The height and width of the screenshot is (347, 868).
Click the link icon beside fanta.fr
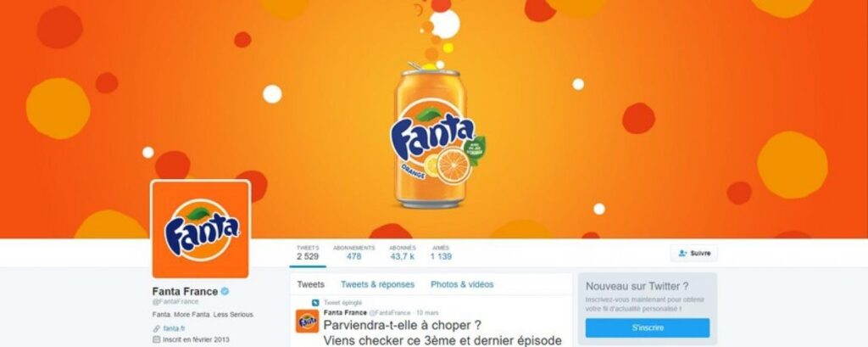(157, 328)
